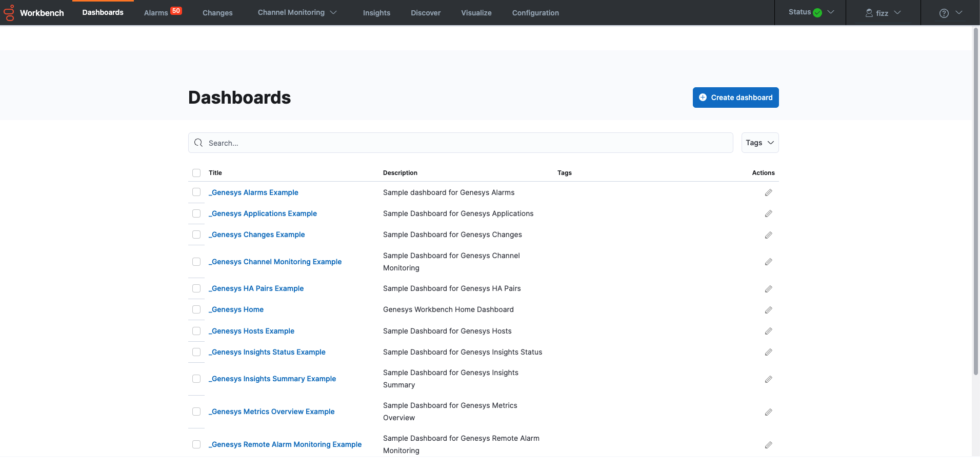Edit the _Genesys Insights Summary Example dashboard
This screenshot has height=469, width=980.
point(768,379)
